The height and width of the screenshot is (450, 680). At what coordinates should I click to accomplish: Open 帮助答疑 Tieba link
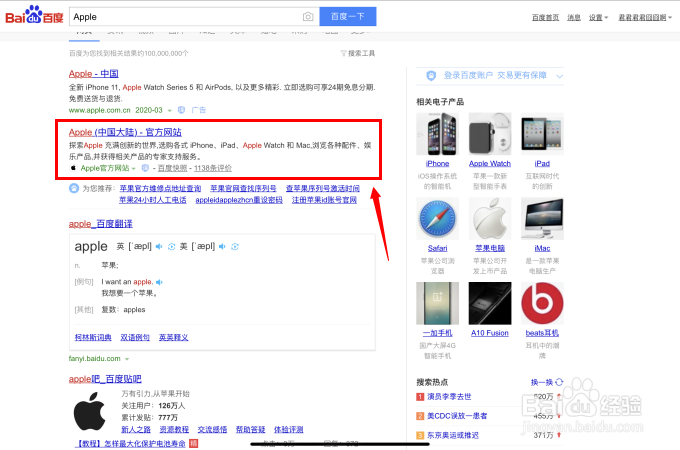250,429
